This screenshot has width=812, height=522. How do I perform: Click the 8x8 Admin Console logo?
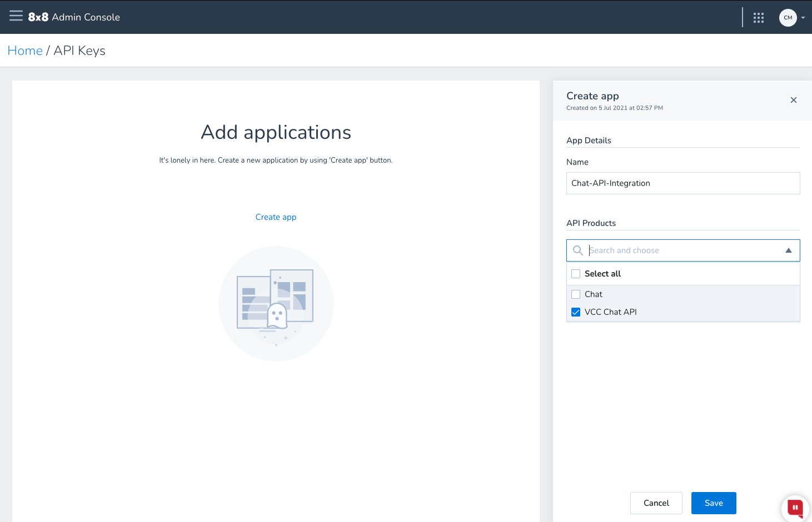coord(74,17)
